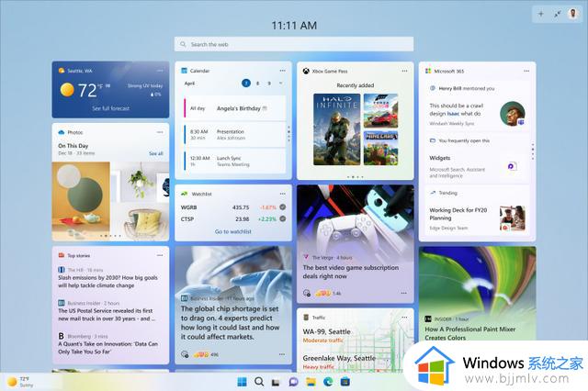
Task: Click the Search the web field
Action: click(294, 44)
